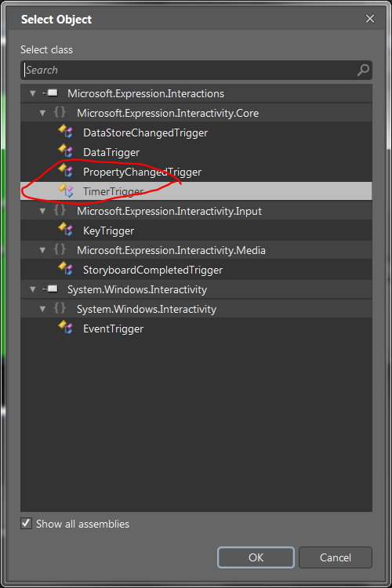The width and height of the screenshot is (392, 588).
Task: Click the KeyTrigger icon
Action: click(65, 229)
